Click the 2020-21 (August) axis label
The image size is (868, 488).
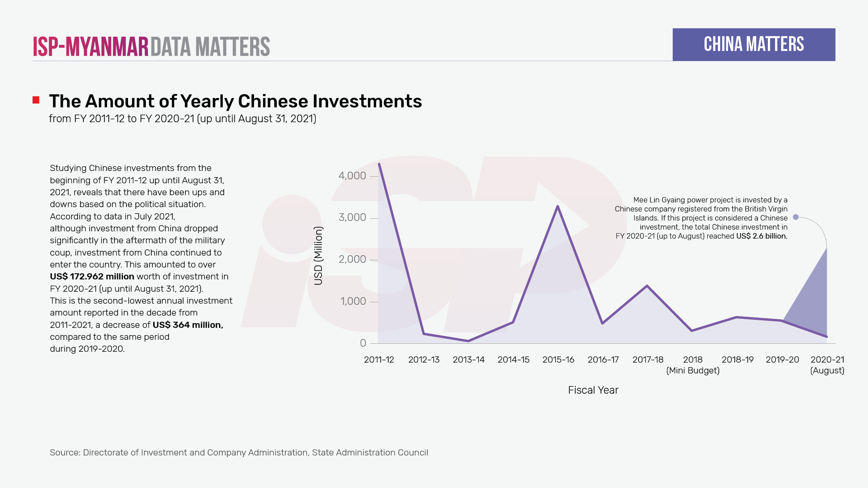pos(827,365)
